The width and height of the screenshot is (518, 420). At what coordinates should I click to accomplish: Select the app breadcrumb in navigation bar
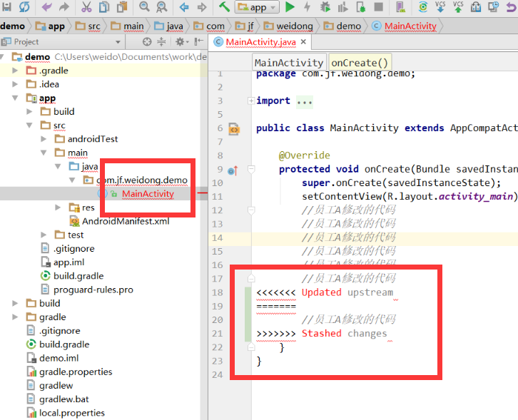point(50,26)
